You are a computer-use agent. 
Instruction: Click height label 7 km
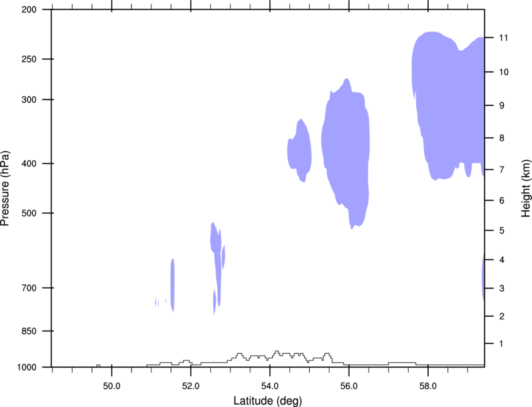[x=502, y=170]
